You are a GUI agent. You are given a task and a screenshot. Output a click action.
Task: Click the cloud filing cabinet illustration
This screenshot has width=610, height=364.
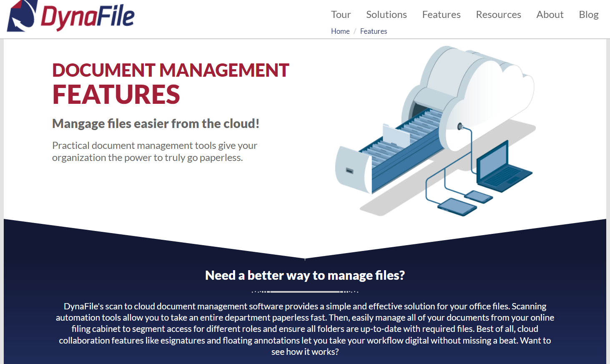click(x=435, y=131)
